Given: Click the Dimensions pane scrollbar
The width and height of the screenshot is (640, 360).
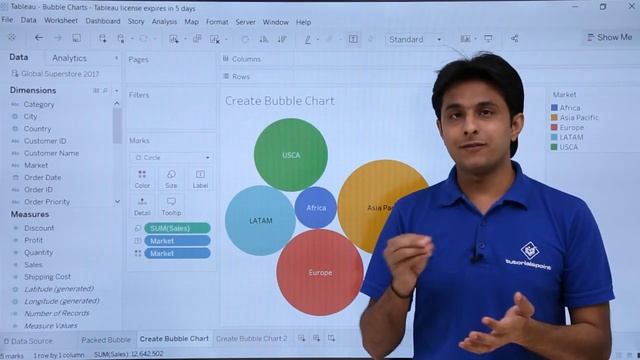Looking at the screenshot, I should coord(117,126).
